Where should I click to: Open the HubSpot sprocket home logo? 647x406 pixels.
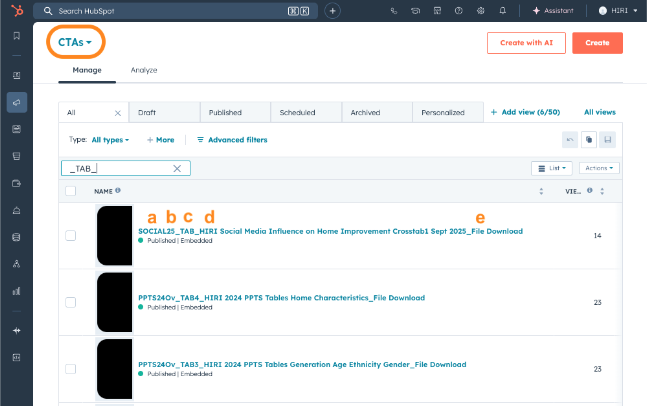16,10
